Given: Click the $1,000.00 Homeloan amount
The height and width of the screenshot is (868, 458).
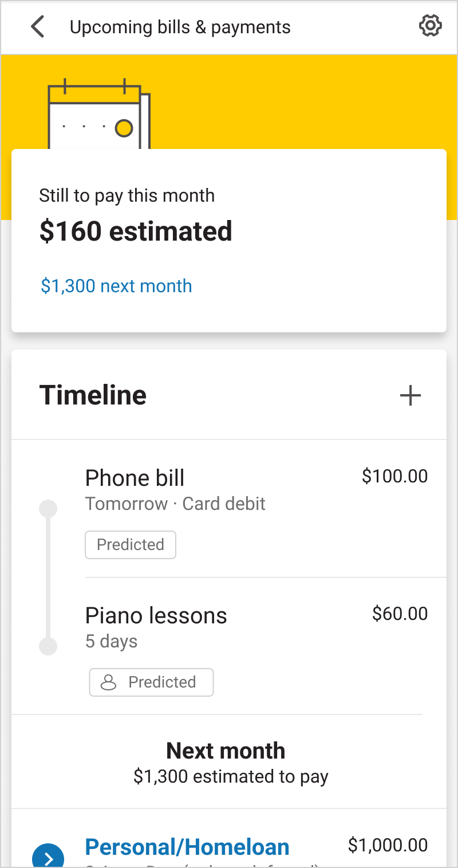Looking at the screenshot, I should [x=388, y=845].
